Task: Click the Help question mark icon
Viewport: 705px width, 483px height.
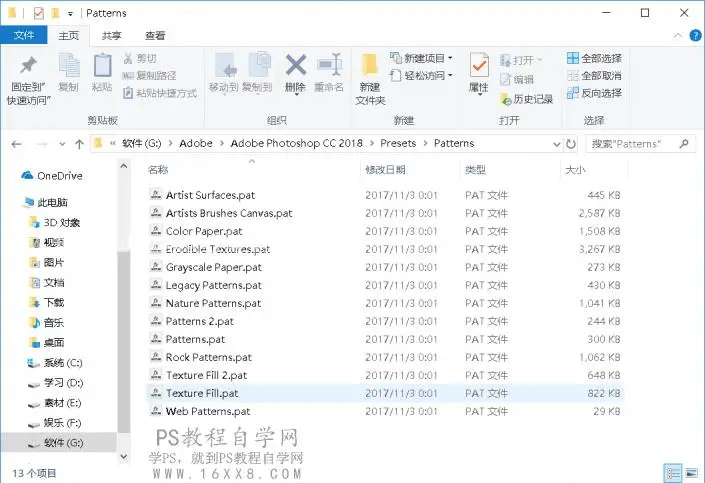Action: [695, 36]
